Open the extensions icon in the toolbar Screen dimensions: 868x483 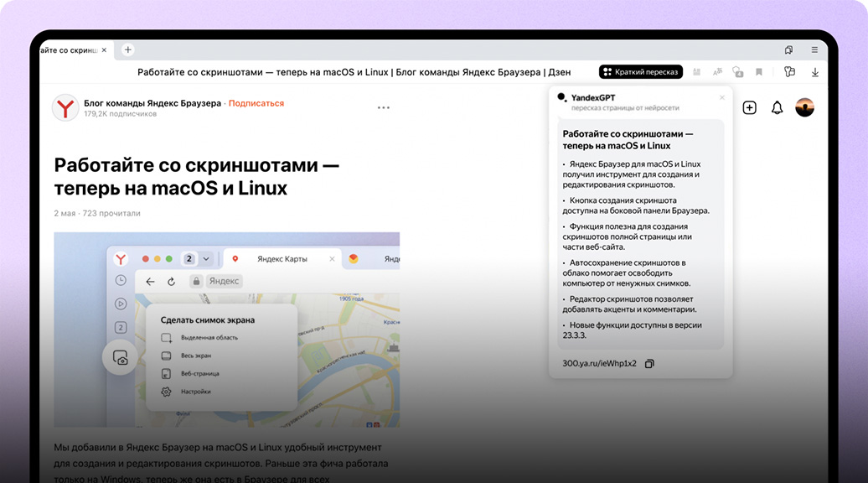(789, 72)
